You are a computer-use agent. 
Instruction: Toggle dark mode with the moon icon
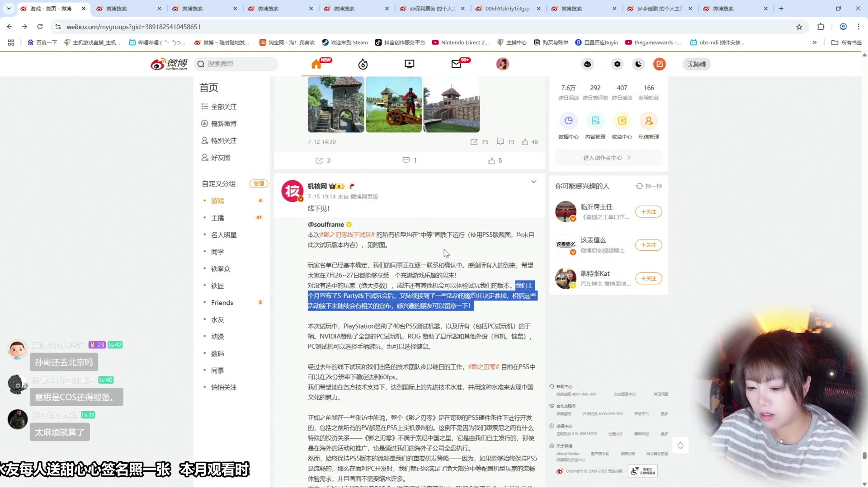tap(638, 64)
